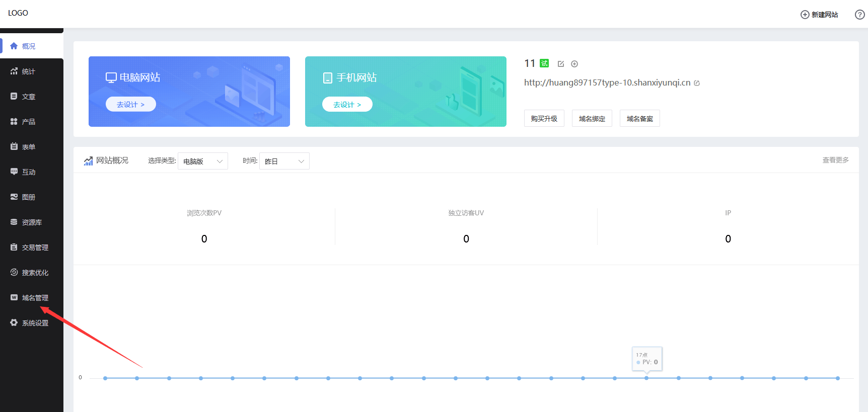Click 去设计 button on 手机网站 card
This screenshot has height=412, width=868.
347,104
